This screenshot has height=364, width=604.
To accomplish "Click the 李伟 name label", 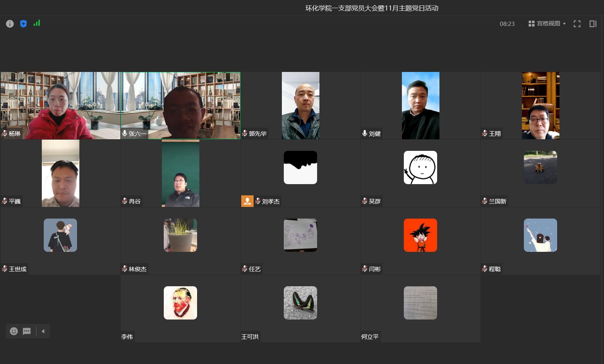I will coord(127,337).
